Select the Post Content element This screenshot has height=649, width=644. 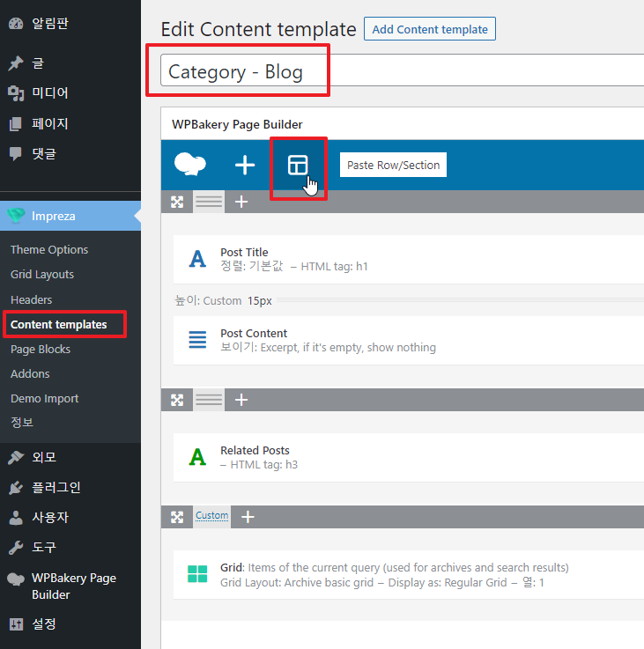point(409,340)
